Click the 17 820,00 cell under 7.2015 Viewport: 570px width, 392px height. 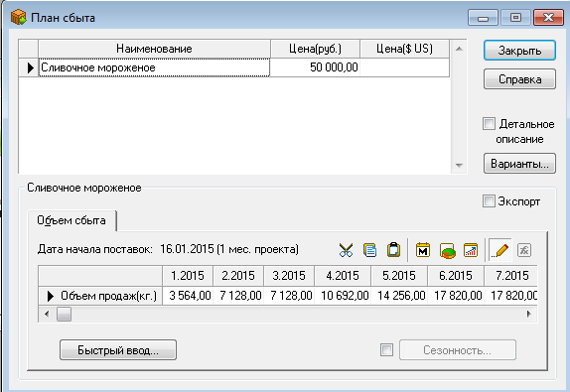coord(510,296)
